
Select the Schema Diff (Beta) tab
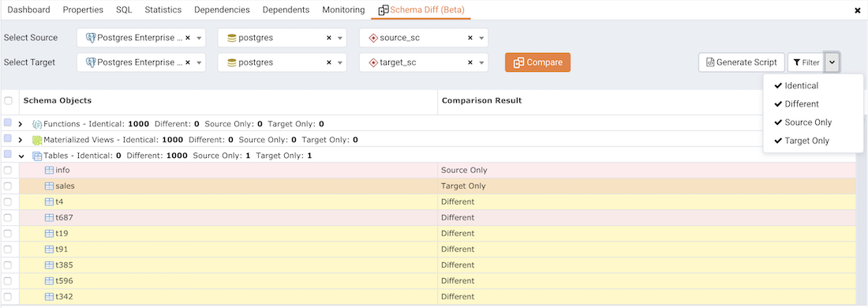click(x=421, y=10)
